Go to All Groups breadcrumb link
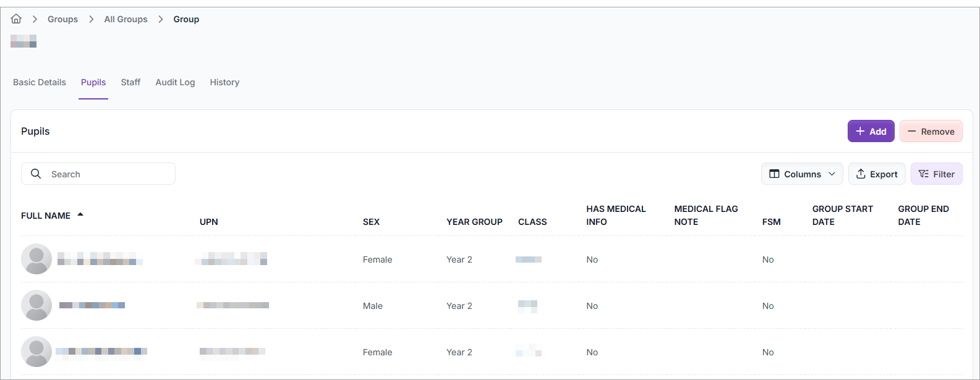 126,19
